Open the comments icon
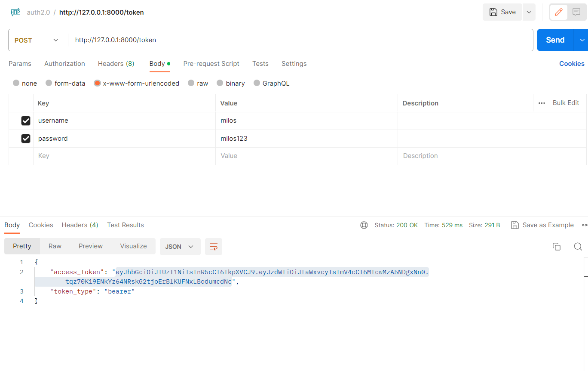The height and width of the screenshot is (371, 588). [576, 12]
